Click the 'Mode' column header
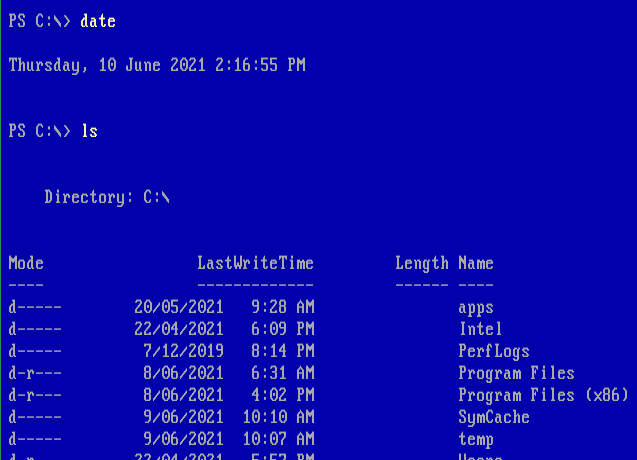 pyautogui.click(x=26, y=263)
